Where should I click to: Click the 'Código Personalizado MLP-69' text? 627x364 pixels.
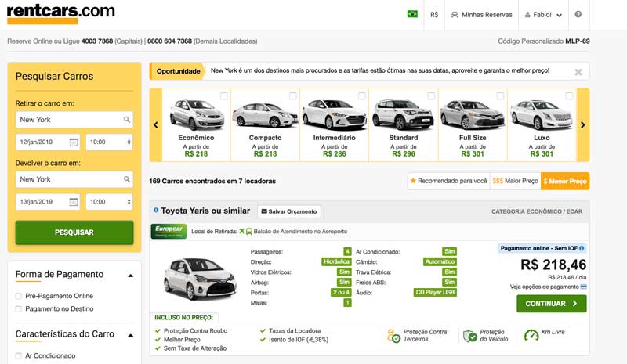tap(544, 41)
